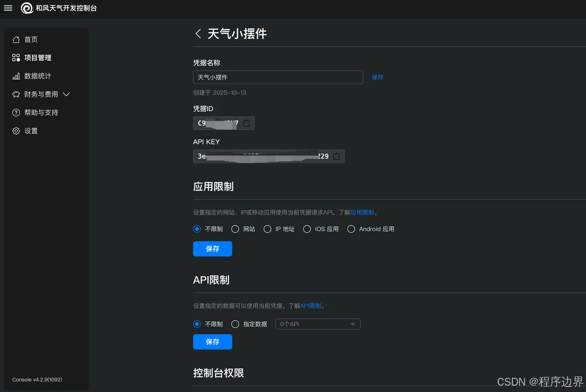This screenshot has height=392, width=586.
Task: Select the 项目管理 project management icon
Action: pos(16,58)
